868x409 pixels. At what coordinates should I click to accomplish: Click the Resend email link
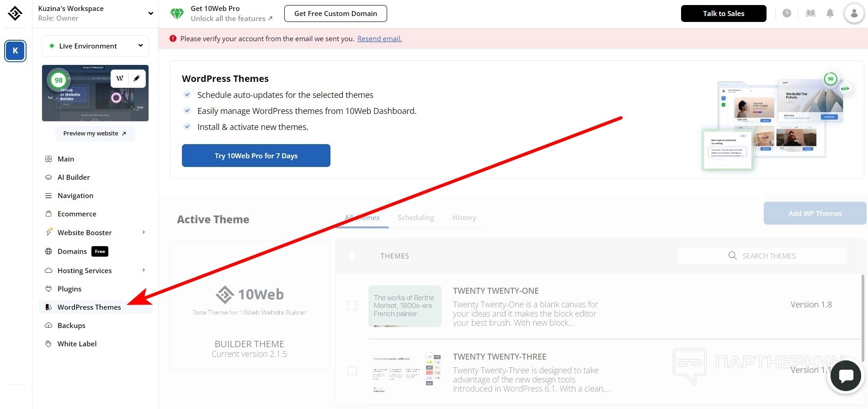click(x=379, y=38)
